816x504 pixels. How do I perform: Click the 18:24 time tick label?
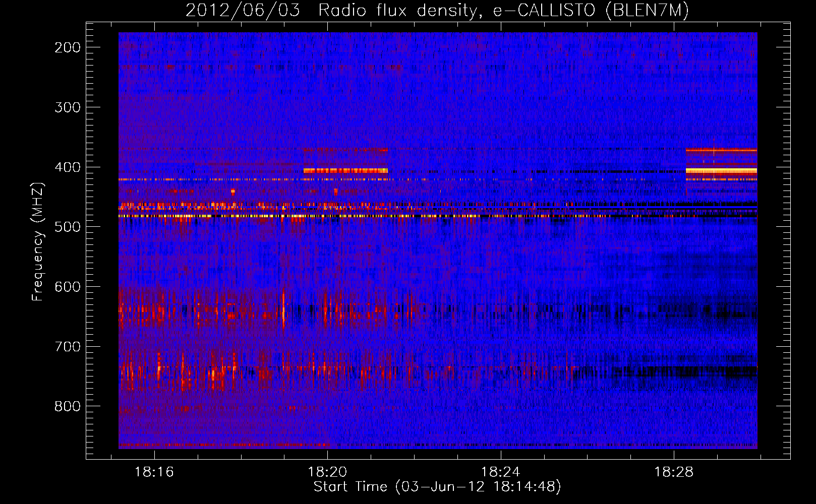(x=500, y=472)
